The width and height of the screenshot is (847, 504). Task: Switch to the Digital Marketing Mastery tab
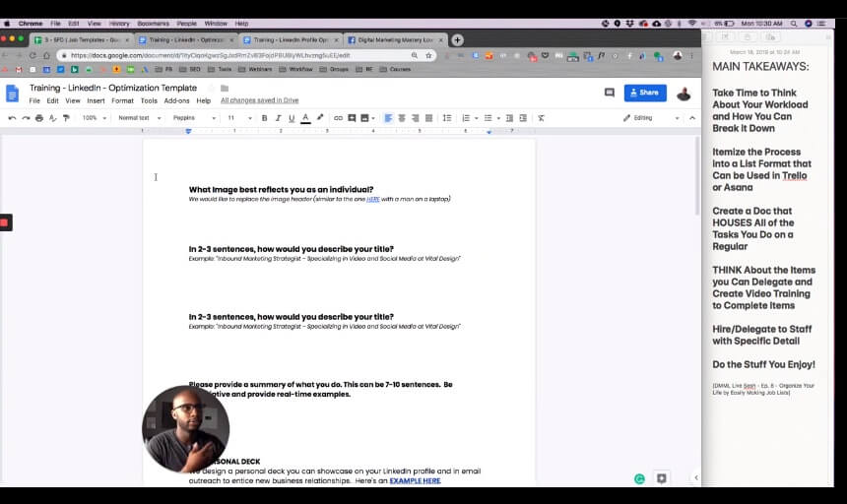coord(395,40)
